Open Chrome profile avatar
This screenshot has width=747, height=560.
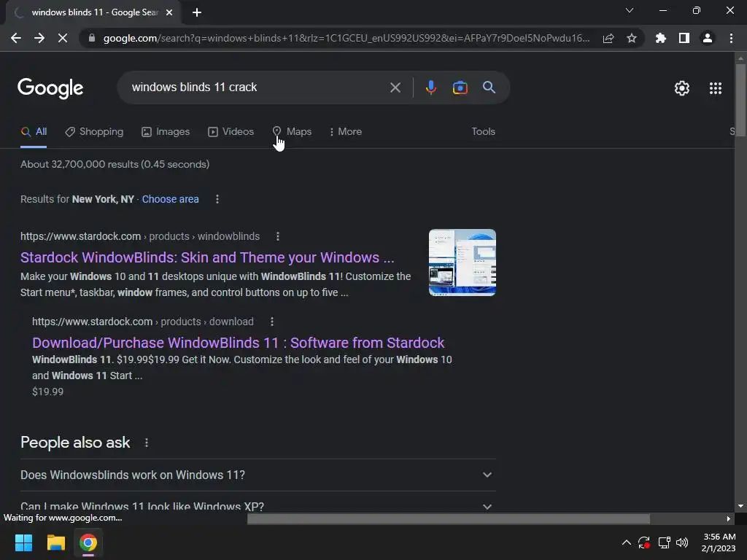click(708, 38)
